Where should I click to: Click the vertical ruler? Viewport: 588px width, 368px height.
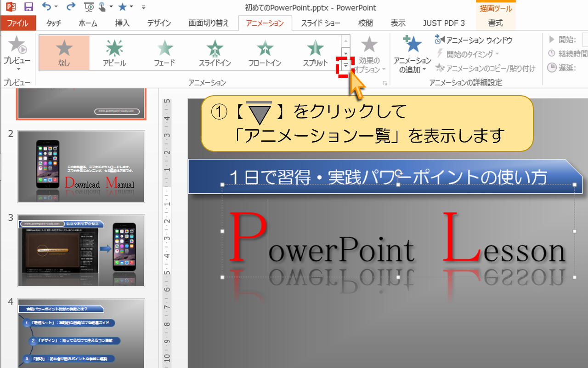pyautogui.click(x=167, y=232)
